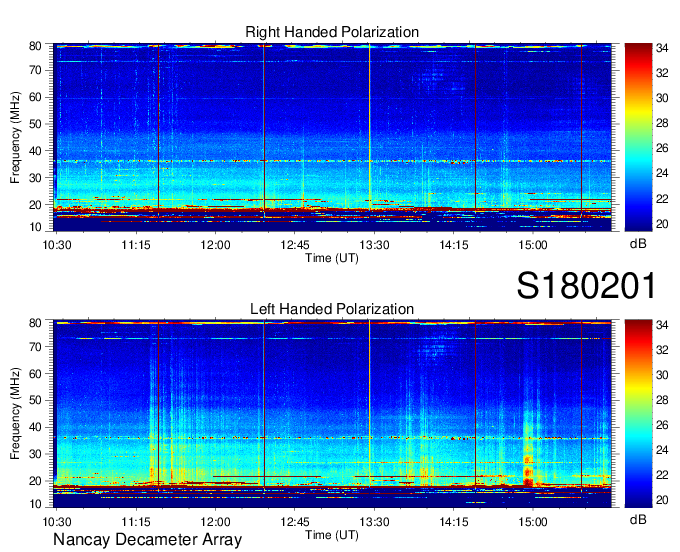Click the 12:00 time tick under the right-handed plot

(215, 245)
